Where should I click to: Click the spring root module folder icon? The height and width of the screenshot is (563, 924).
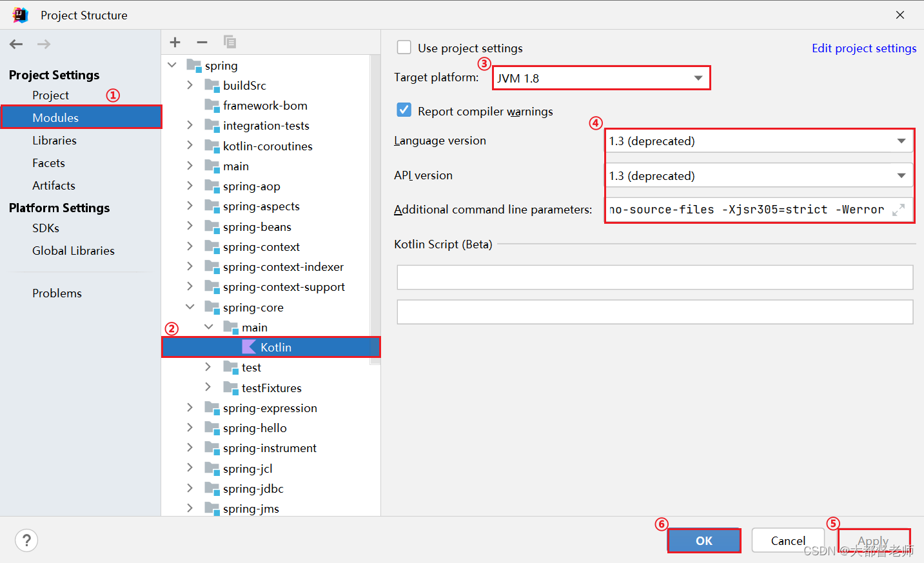coord(193,65)
